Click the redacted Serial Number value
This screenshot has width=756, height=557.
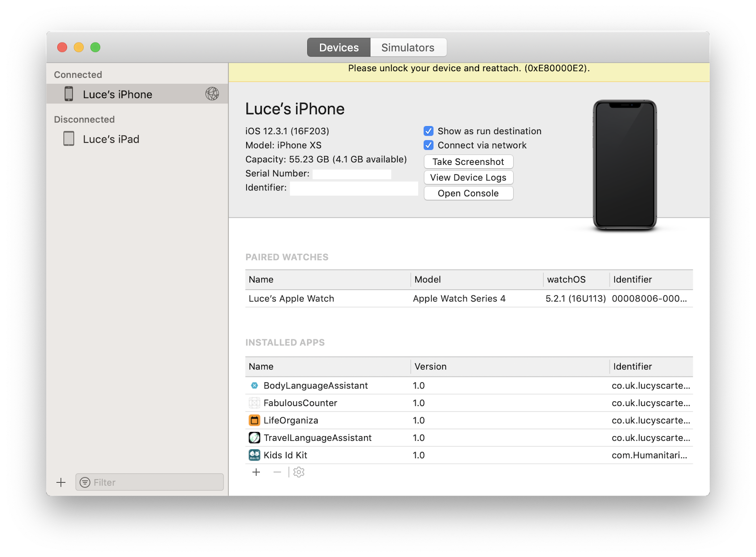[x=352, y=174]
